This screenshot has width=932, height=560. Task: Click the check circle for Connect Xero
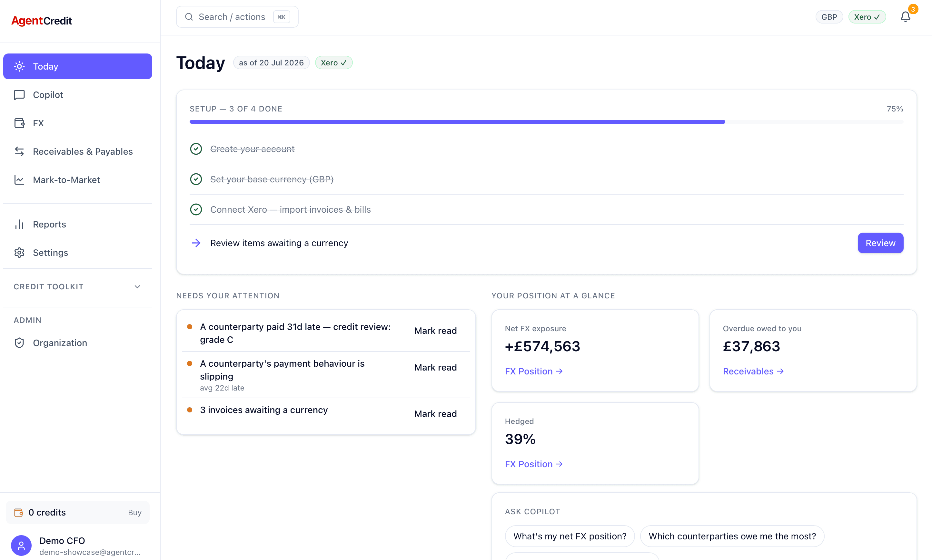coord(196,209)
